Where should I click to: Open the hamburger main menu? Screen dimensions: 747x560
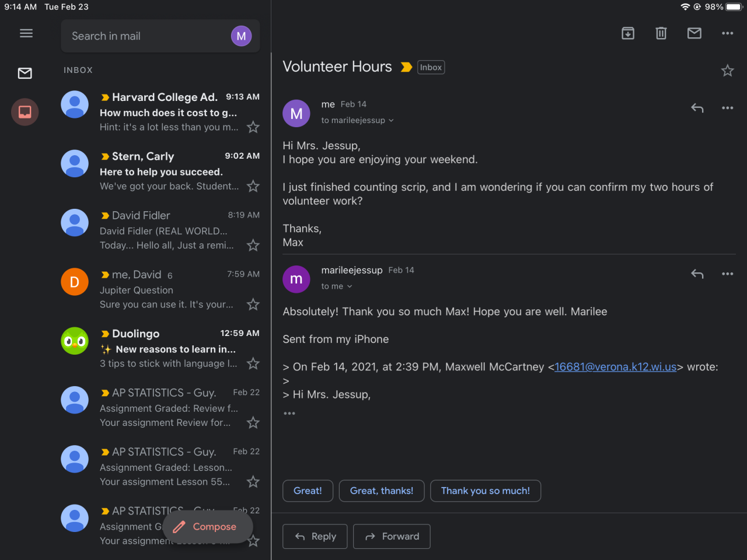click(26, 33)
